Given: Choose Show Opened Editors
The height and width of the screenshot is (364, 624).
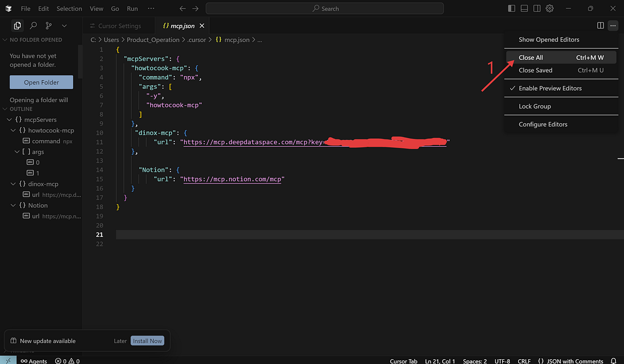Looking at the screenshot, I should [561, 39].
